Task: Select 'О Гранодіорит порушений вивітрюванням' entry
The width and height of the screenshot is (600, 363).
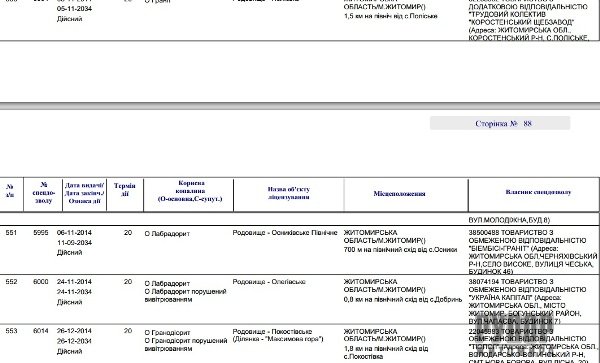Action: [186, 344]
